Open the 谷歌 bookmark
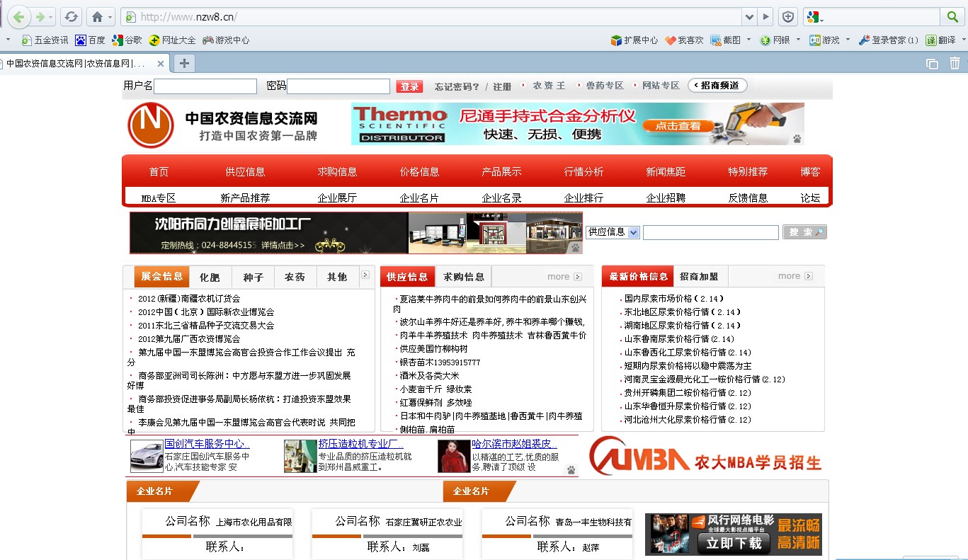 (127, 40)
